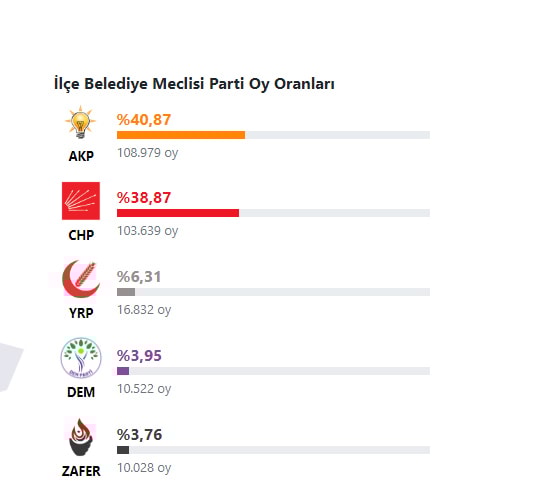Click the orange AKP vote share bar
The height and width of the screenshot is (483, 538).
(x=181, y=135)
